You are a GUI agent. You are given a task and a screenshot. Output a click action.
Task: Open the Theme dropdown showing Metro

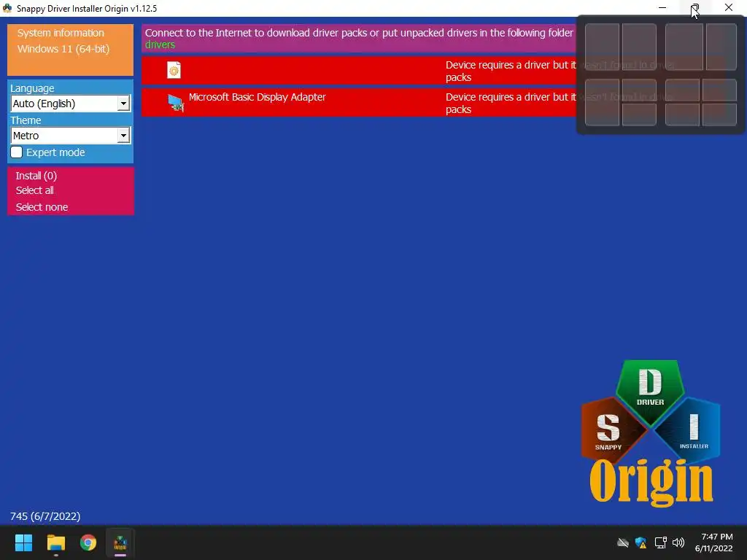pyautogui.click(x=71, y=135)
